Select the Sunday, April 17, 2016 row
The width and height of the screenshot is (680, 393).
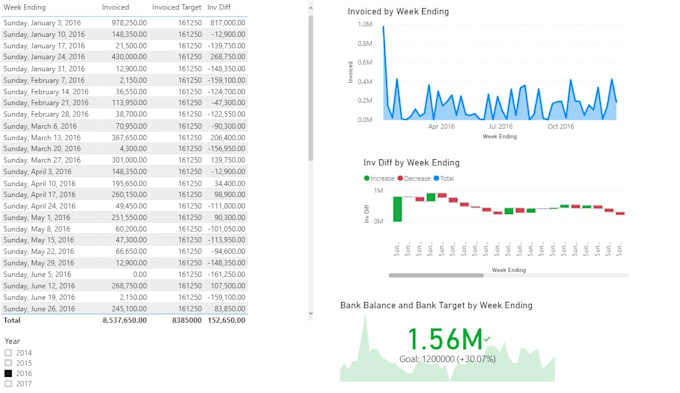(x=124, y=195)
